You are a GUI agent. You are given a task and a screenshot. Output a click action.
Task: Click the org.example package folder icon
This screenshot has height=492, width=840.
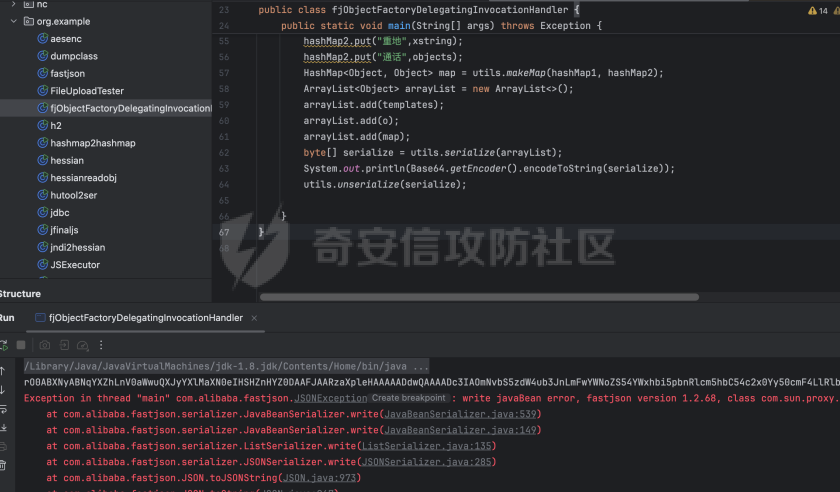(x=29, y=21)
